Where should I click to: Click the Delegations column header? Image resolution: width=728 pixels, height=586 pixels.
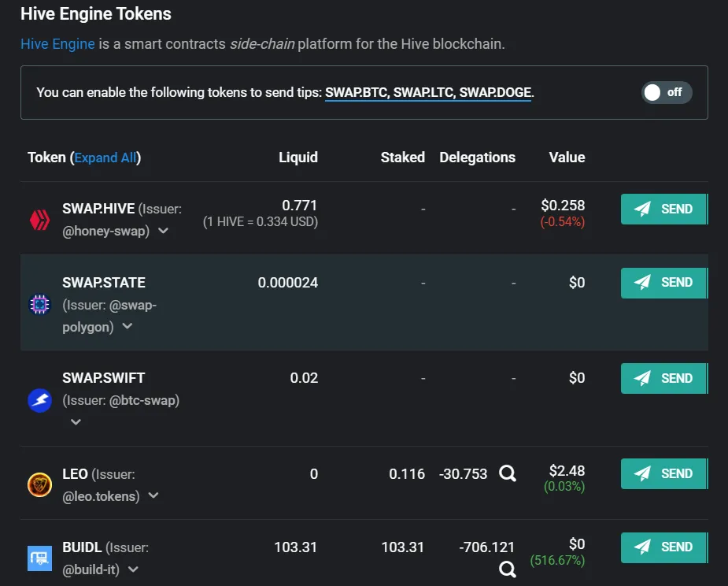[477, 158]
